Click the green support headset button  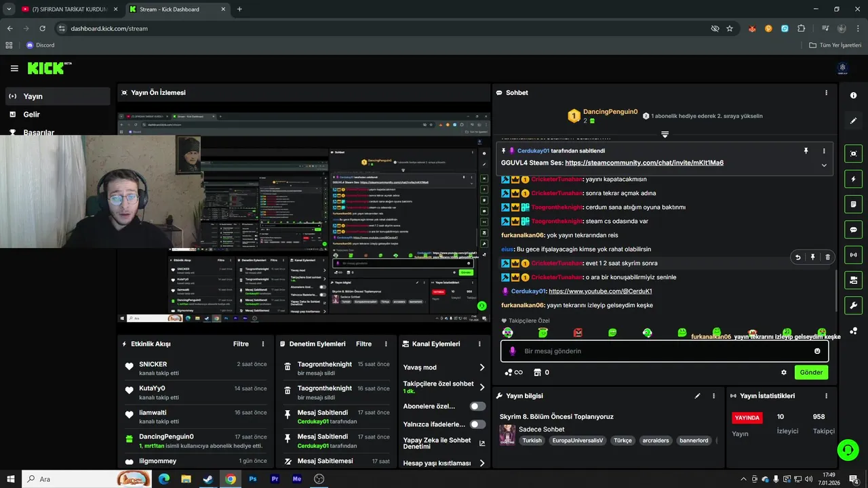(847, 450)
